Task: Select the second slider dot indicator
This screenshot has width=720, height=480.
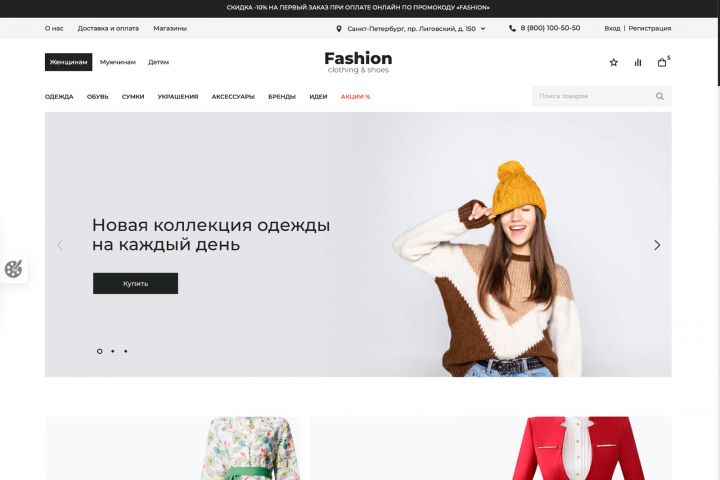Action: click(x=112, y=351)
